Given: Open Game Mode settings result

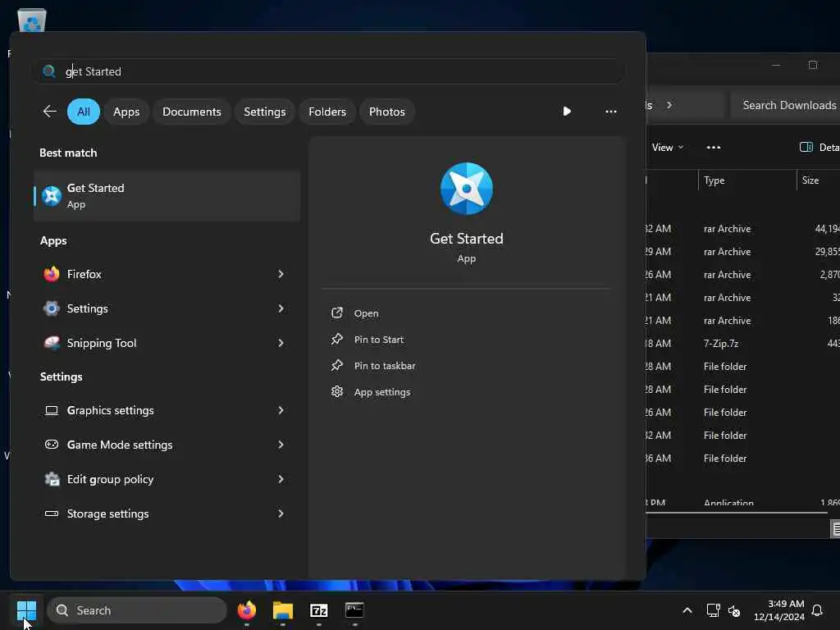Looking at the screenshot, I should coord(153,445).
